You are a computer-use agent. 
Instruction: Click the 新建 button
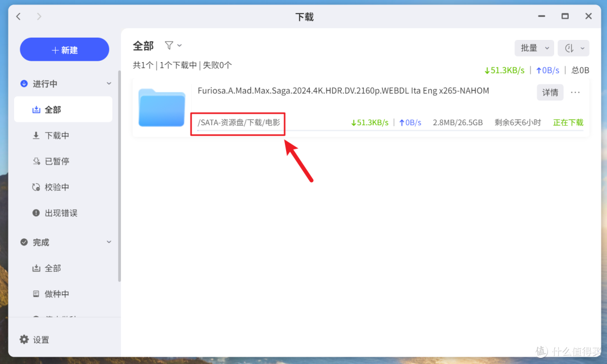[x=65, y=49]
